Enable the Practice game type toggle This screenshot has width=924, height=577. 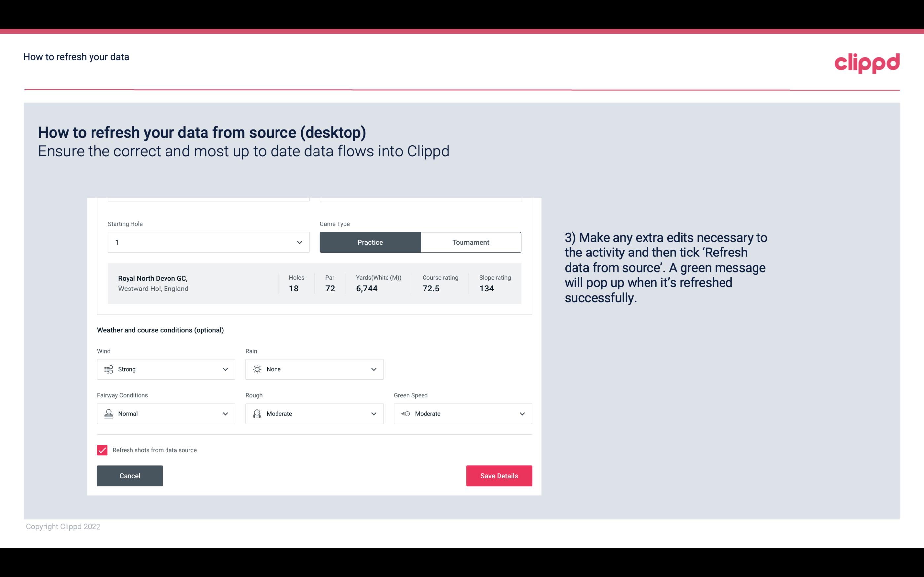370,242
